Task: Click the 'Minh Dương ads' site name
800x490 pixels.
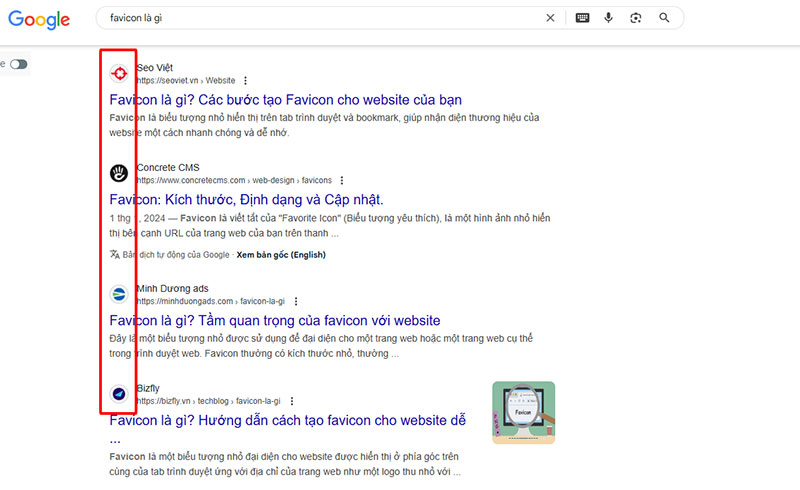Action: point(172,288)
